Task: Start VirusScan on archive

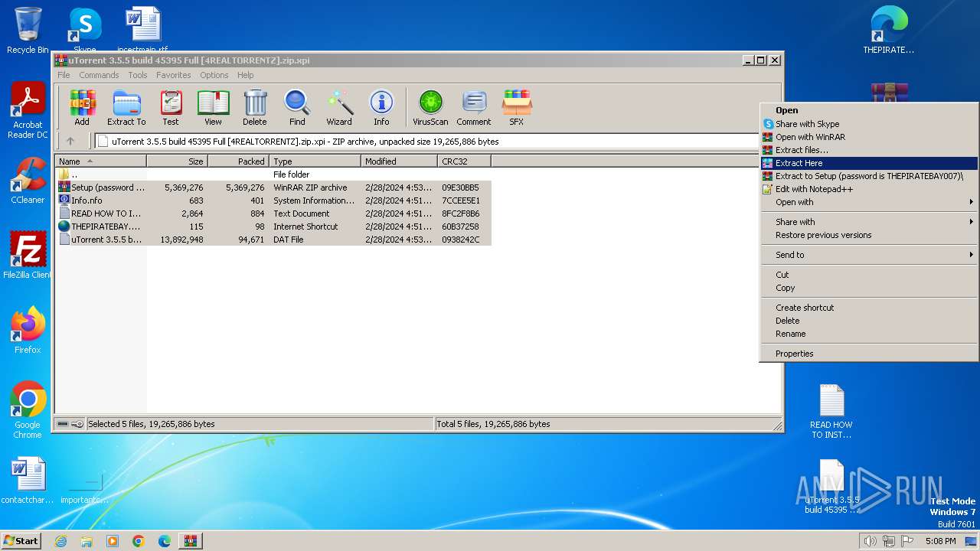Action: coord(430,107)
